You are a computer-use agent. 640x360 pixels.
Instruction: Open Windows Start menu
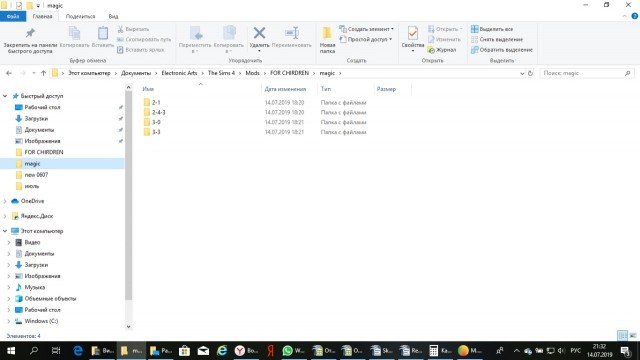[11, 350]
